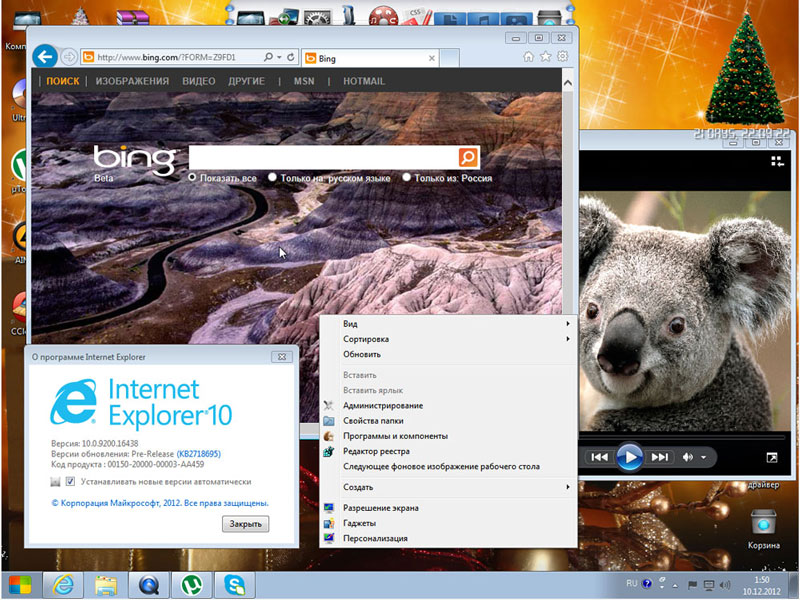Screen dimensions: 800x600
Task: Click the media player seek bar
Action: 680,438
